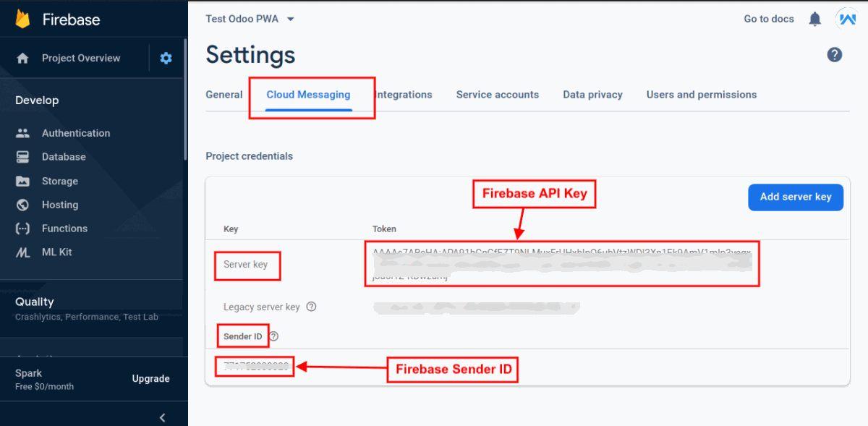The width and height of the screenshot is (868, 426).
Task: Click the Functions brackets icon
Action: (x=22, y=229)
